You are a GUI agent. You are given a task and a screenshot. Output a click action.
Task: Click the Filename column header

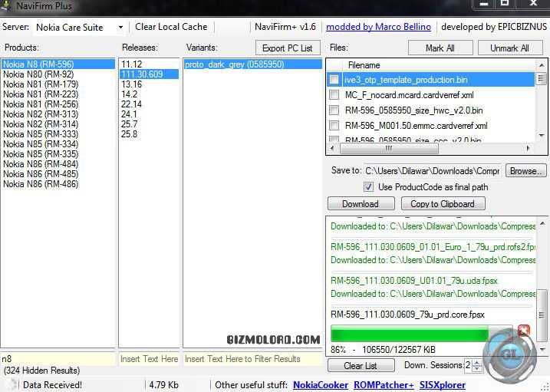(x=364, y=65)
